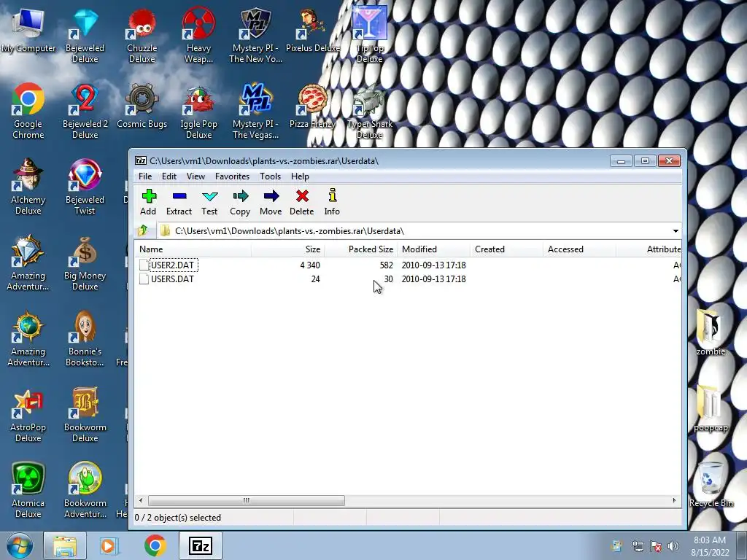The height and width of the screenshot is (560, 747).
Task: Click the Delete toolbar icon
Action: point(301,203)
